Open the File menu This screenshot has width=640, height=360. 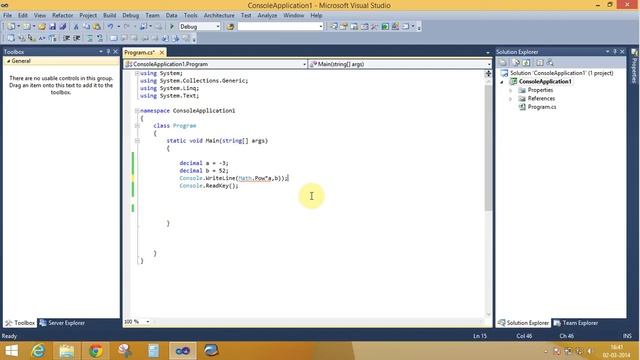click(x=7, y=16)
